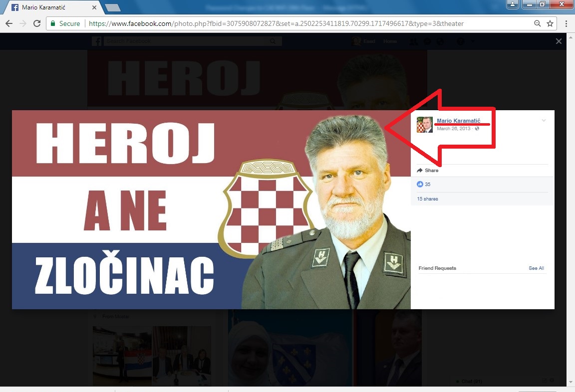The height and width of the screenshot is (392, 575).
Task: Bookmark this page with the star icon
Action: (550, 23)
